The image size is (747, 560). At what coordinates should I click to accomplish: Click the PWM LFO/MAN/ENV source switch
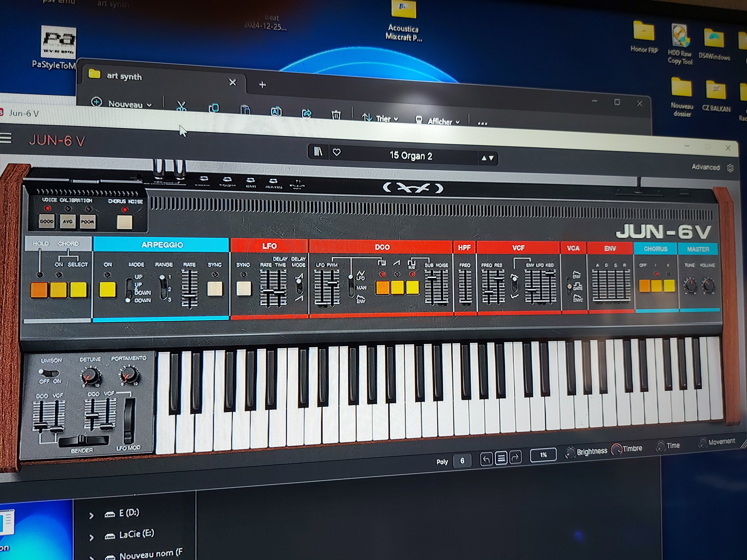[x=351, y=286]
